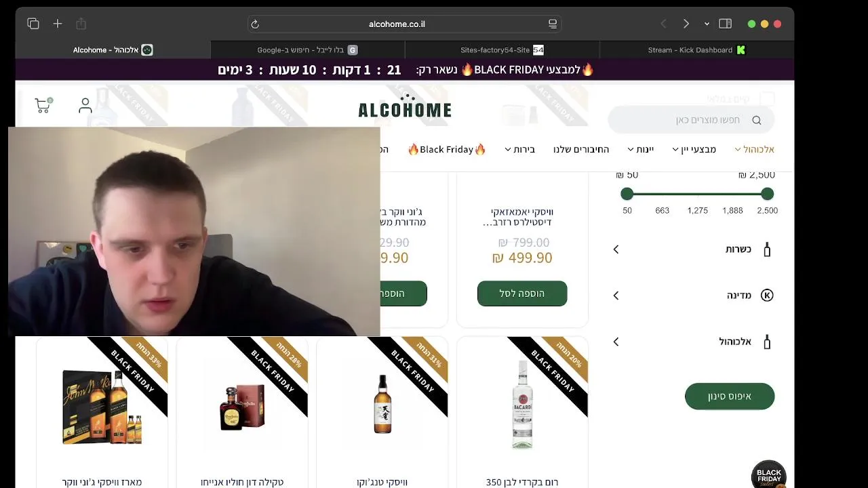Click the search magnifier icon

point(757,120)
